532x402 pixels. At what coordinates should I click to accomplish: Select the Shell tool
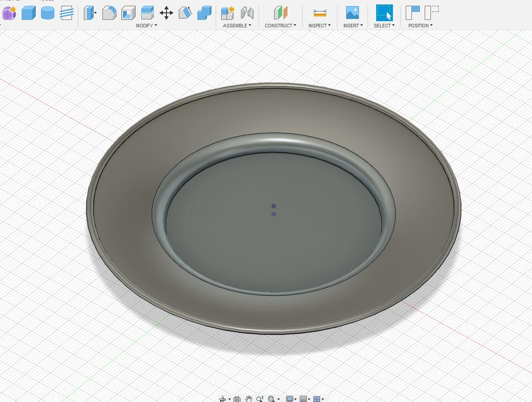[128, 13]
